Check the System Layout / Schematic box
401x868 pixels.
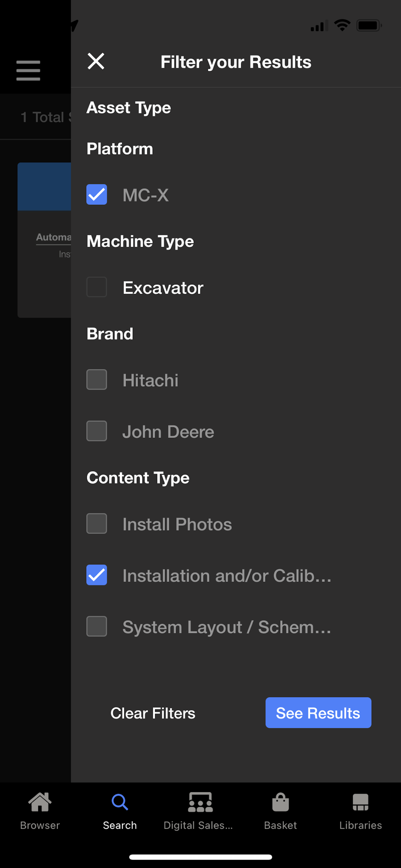click(97, 626)
